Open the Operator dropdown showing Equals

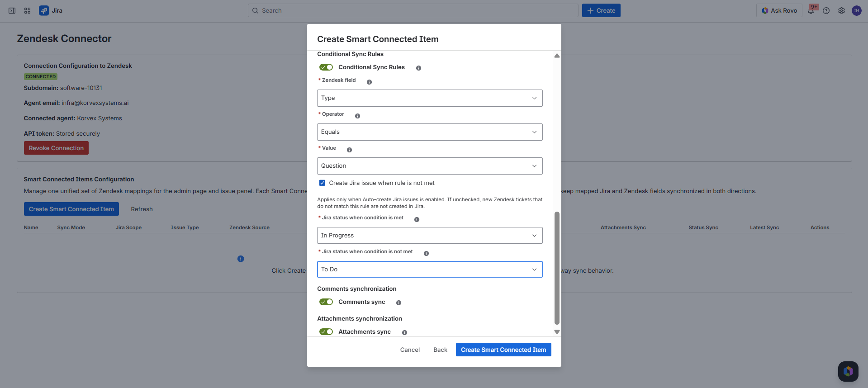click(430, 132)
